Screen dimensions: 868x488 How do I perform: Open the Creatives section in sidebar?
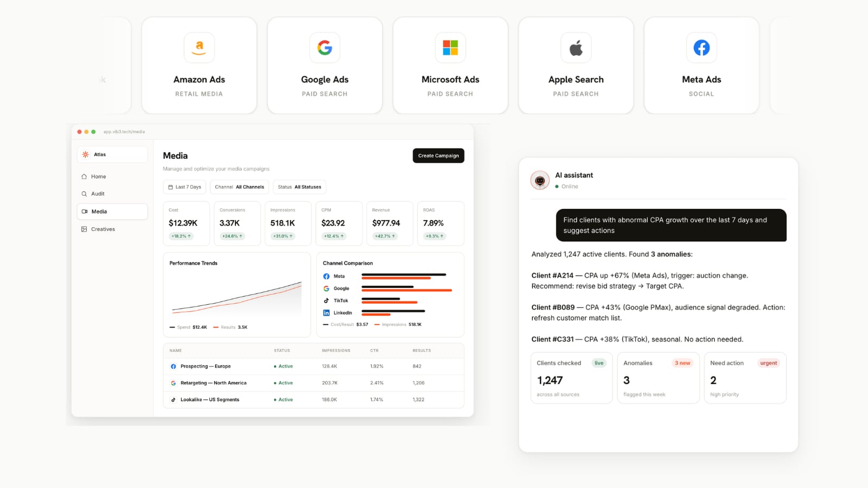tap(112, 229)
